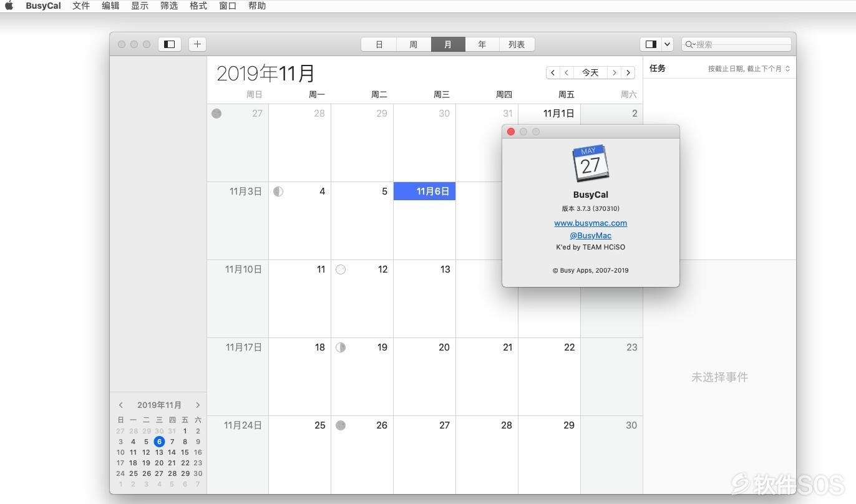856x504 pixels.
Task: Add a new event with plus button
Action: [x=197, y=44]
